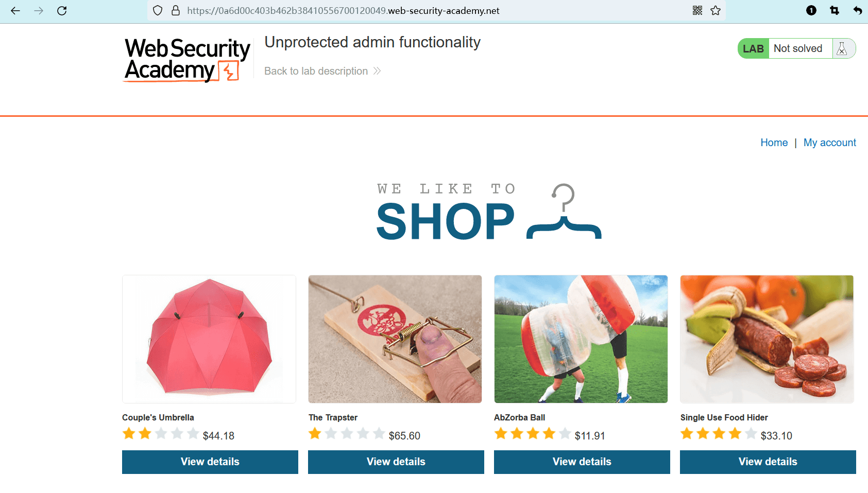This screenshot has height=493, width=868.
Task: View details for Single Use Food Hider
Action: pyautogui.click(x=768, y=462)
